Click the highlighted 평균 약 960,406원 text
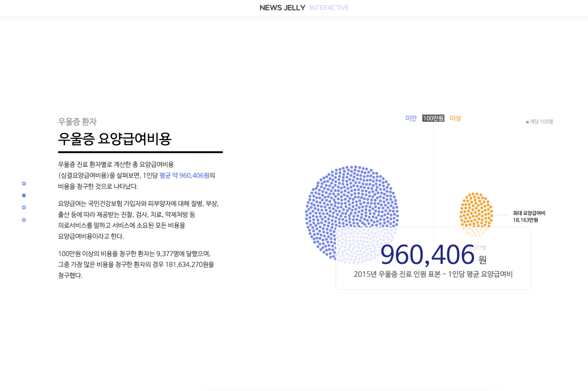Image resolution: width=588 pixels, height=391 pixels. (184, 176)
